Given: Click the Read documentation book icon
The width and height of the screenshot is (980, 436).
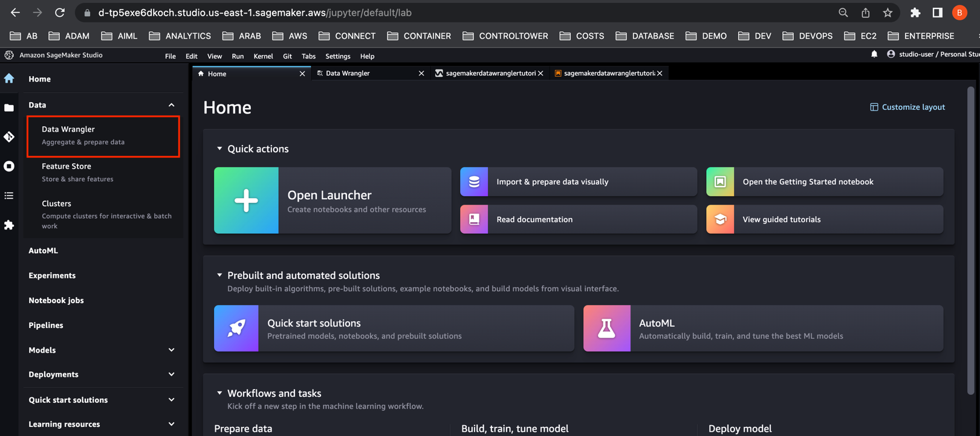Looking at the screenshot, I should 474,219.
